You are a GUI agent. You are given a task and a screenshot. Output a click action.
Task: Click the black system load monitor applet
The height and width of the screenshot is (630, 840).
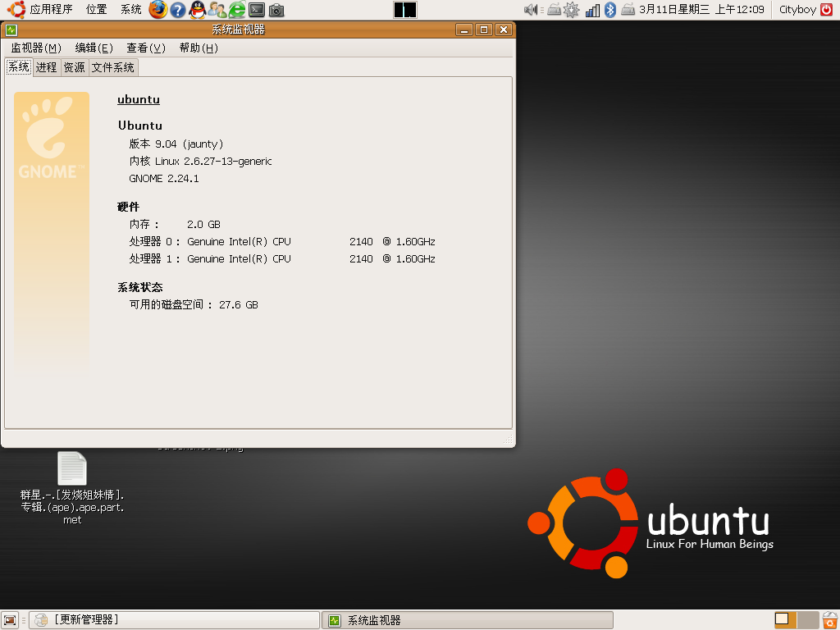(x=405, y=10)
